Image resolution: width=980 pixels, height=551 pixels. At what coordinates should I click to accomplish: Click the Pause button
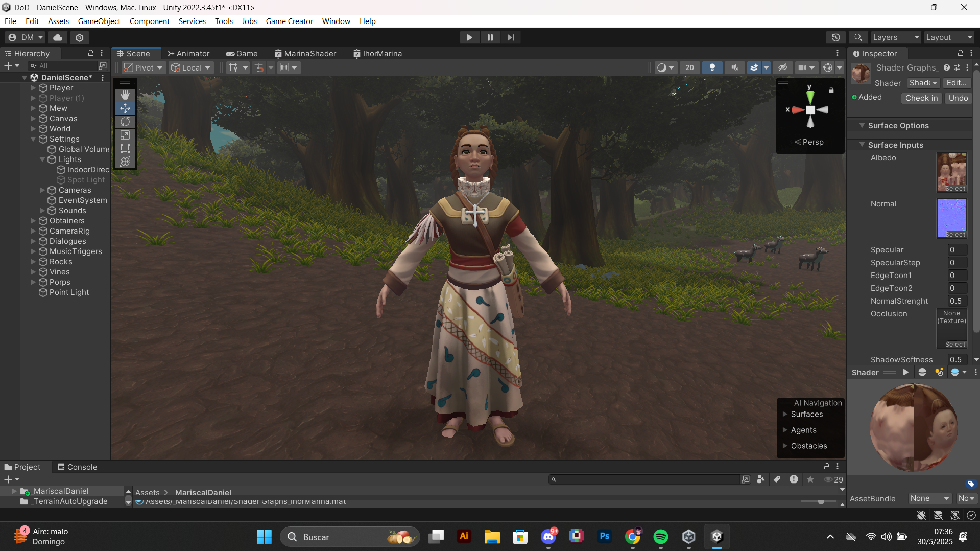point(490,37)
